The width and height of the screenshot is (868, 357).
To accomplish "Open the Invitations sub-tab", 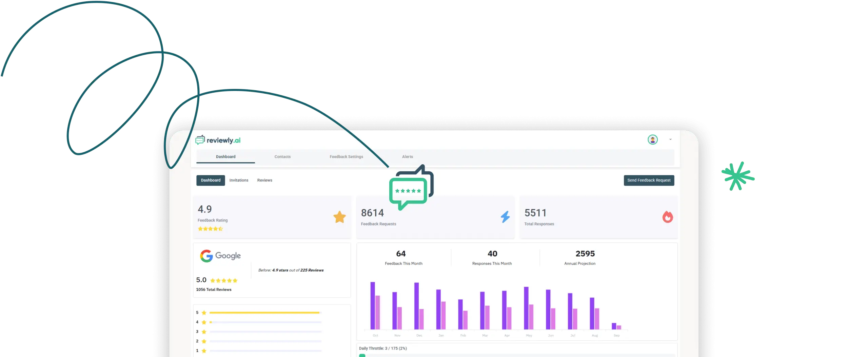I will point(239,180).
